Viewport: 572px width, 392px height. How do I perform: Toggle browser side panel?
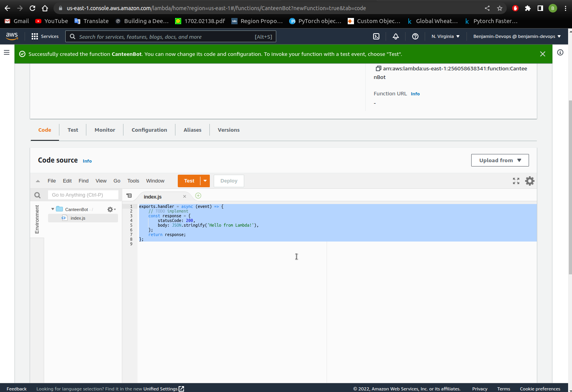coord(540,8)
